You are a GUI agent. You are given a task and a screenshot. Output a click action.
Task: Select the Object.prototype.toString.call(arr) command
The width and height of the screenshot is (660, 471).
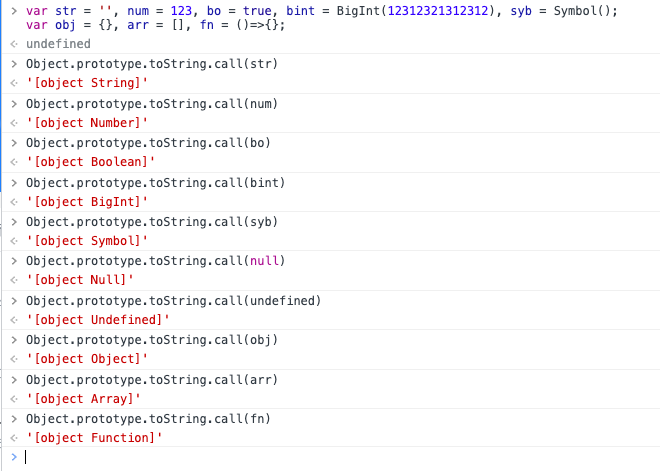(152, 379)
